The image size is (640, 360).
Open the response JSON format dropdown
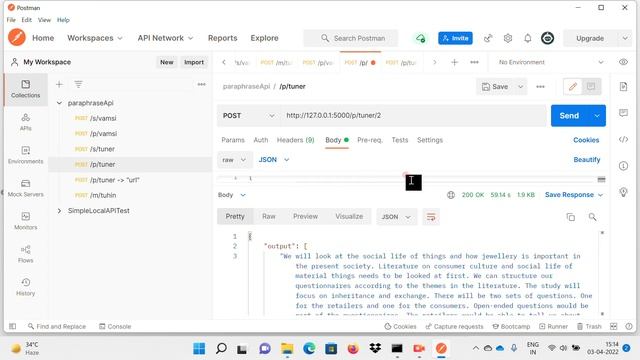click(x=396, y=217)
